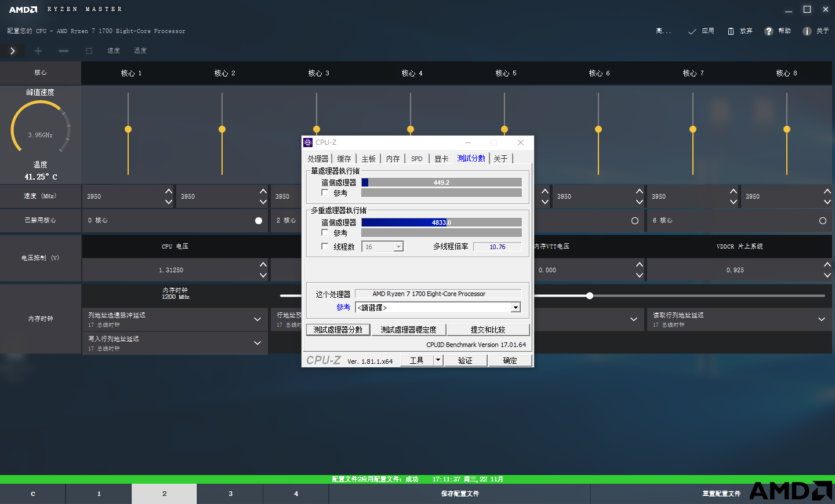Expand the 列地址选通脉冲延迟 dropdown

pyautogui.click(x=257, y=319)
